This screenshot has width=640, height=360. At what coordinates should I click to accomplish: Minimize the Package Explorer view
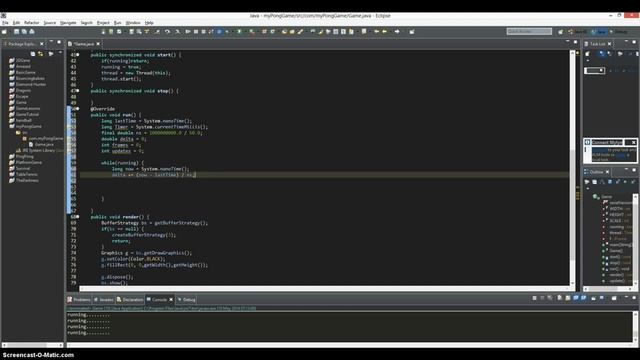pyautogui.click(x=51, y=42)
